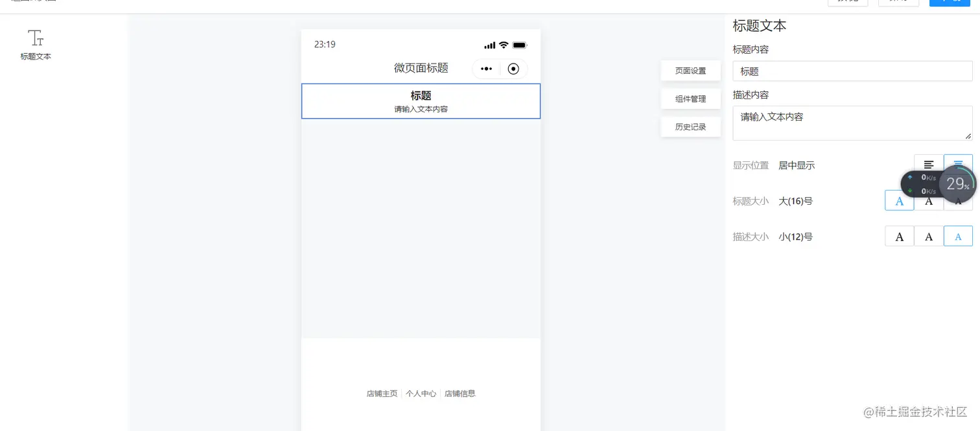This screenshot has width=980, height=431.
Task: Click the 23:19 time in status bar
Action: [325, 45]
